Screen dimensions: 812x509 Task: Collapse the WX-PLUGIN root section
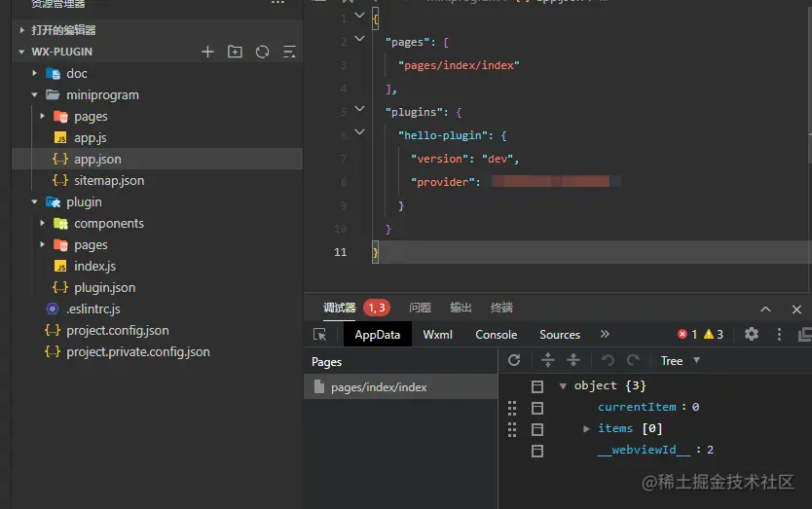(21, 52)
